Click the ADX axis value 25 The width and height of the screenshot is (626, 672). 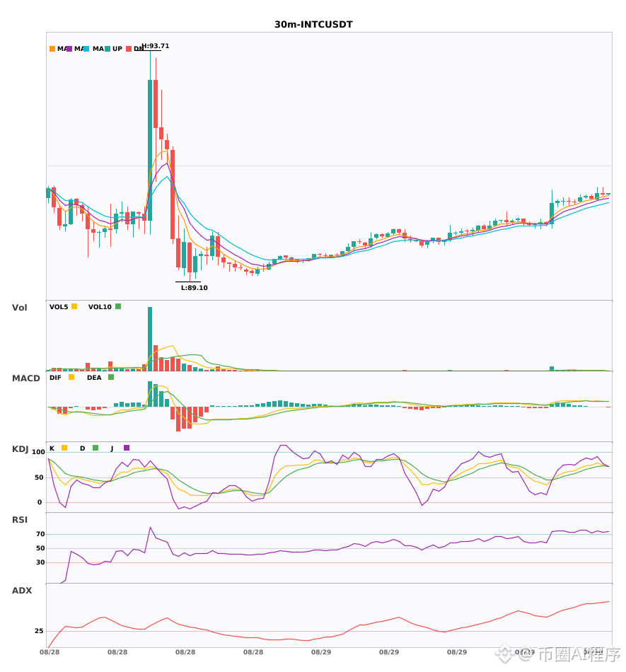pyautogui.click(x=39, y=631)
